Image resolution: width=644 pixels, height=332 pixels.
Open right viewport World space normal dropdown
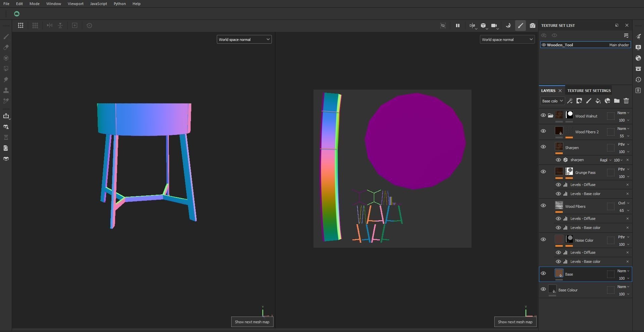(507, 40)
